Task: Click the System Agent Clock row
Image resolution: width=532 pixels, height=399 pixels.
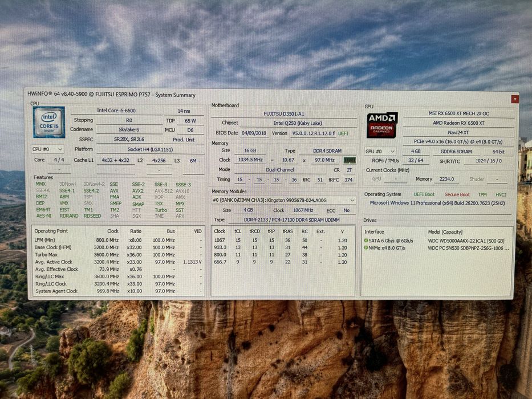Action: (118, 291)
